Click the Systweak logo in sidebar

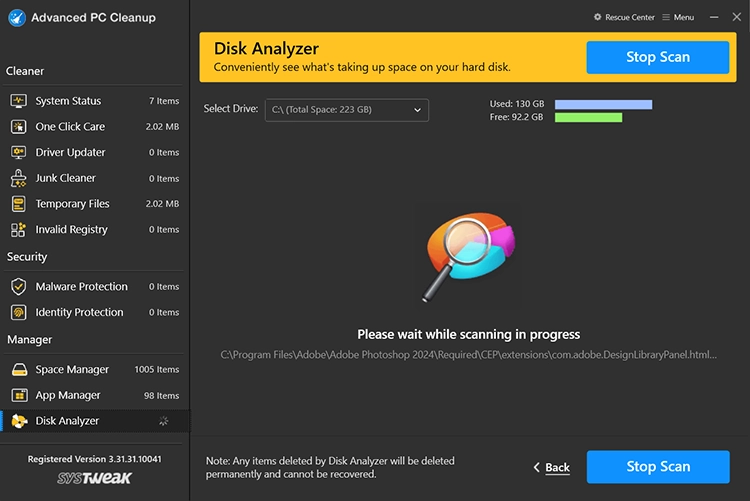tap(94, 479)
